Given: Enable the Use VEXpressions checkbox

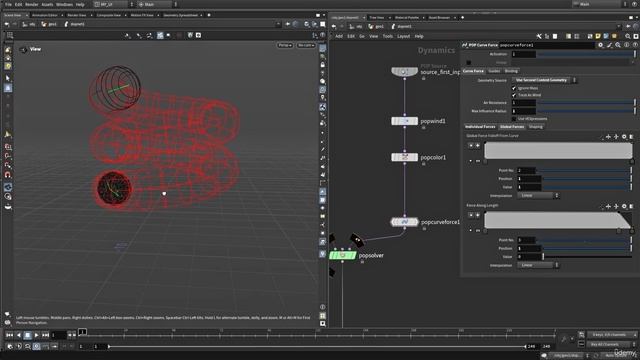Looking at the screenshot, I should point(514,119).
